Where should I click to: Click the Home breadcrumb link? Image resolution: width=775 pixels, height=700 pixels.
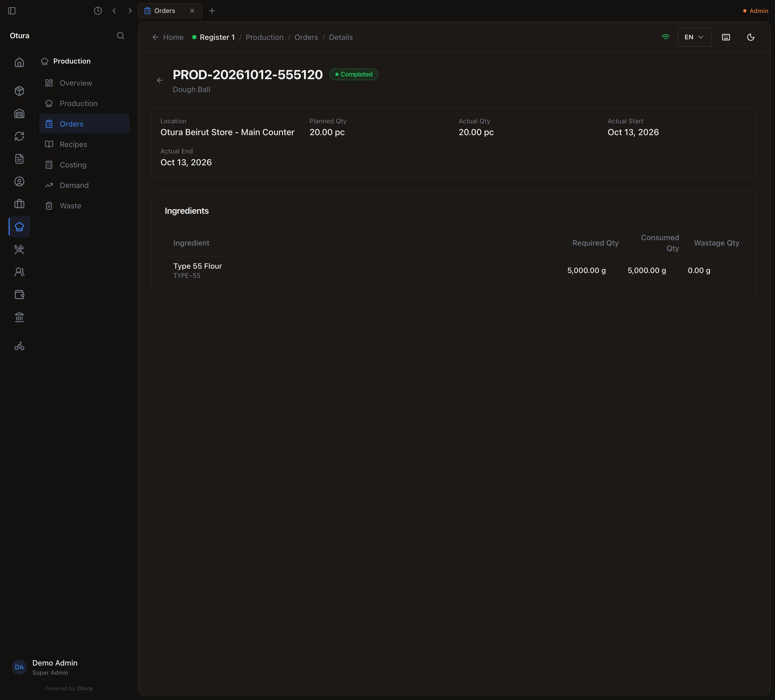coord(168,37)
